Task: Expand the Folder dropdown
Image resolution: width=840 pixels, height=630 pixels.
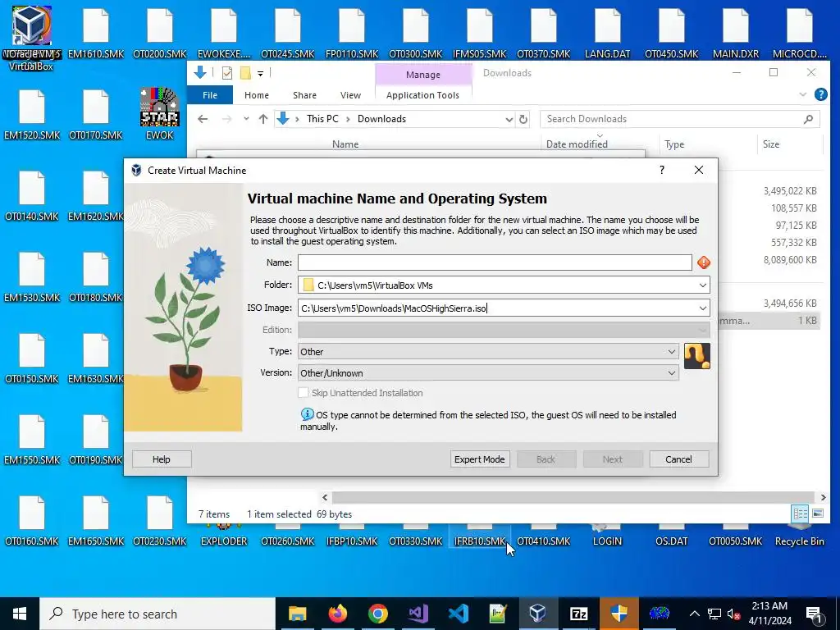Action: pyautogui.click(x=702, y=285)
